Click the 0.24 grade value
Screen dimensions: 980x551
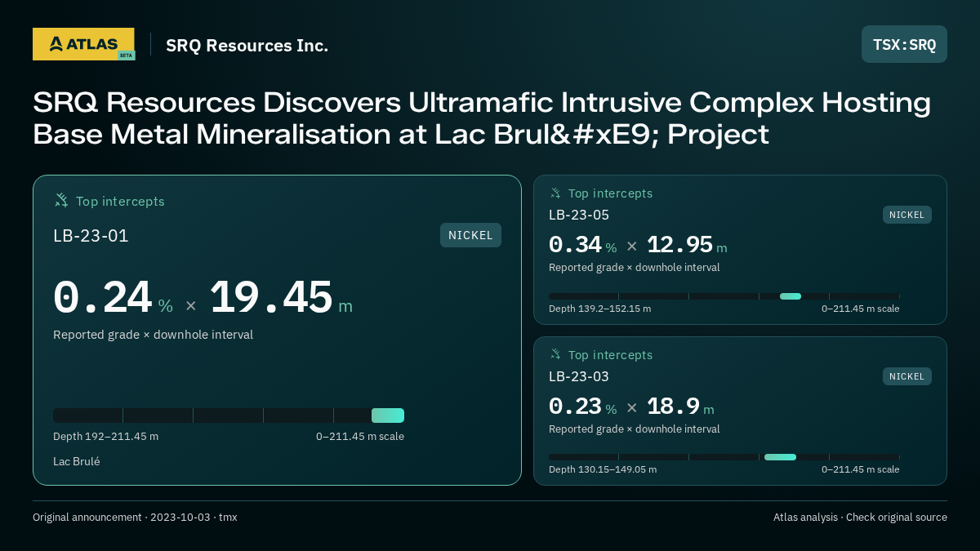tap(103, 297)
